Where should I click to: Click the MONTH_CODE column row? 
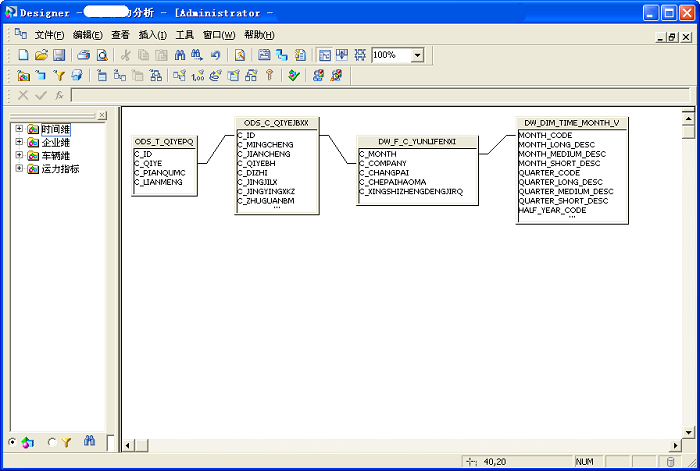coord(545,135)
